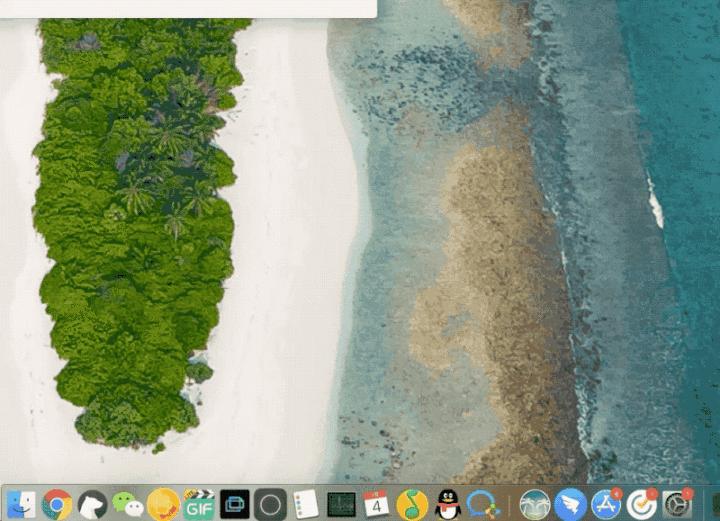Open the round palm tree scenery icon
The image size is (720, 521).
click(535, 505)
